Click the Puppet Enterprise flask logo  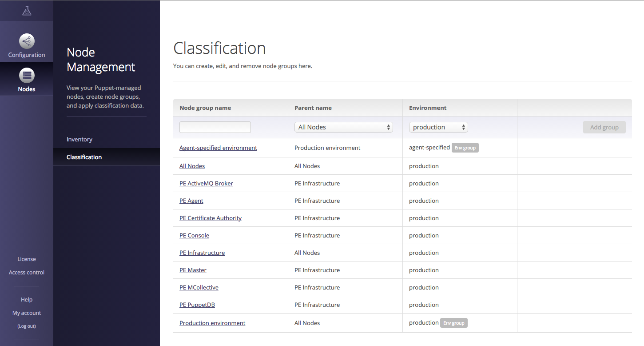(27, 10)
